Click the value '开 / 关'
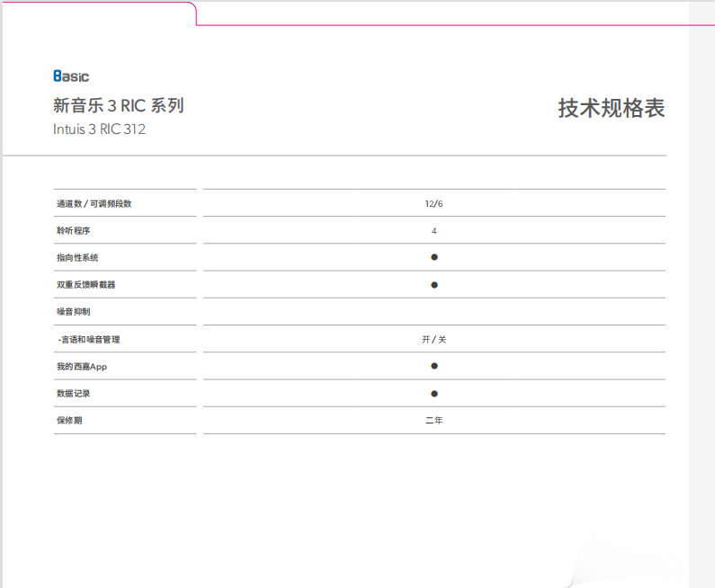The image size is (715, 588). click(x=433, y=340)
